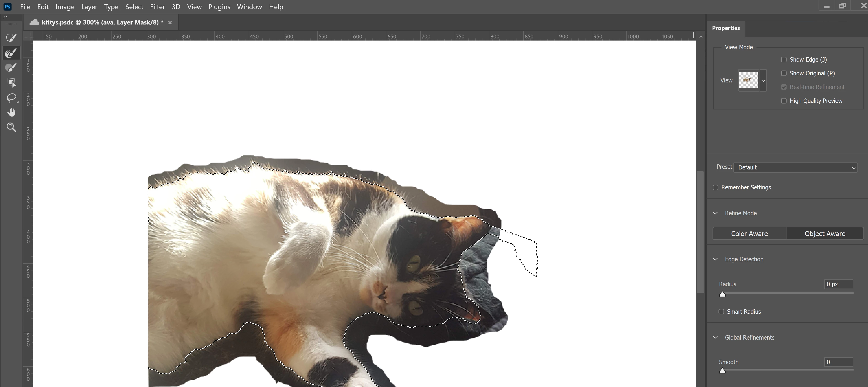Choose Color Aware refine mode
Image resolution: width=868 pixels, height=387 pixels.
749,234
